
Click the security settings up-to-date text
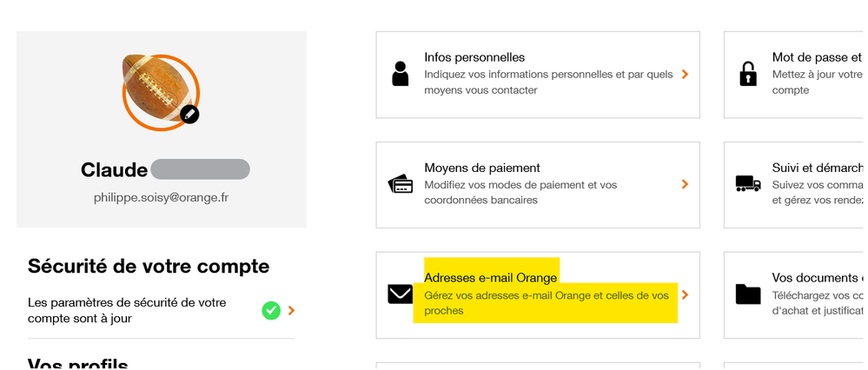point(127,310)
